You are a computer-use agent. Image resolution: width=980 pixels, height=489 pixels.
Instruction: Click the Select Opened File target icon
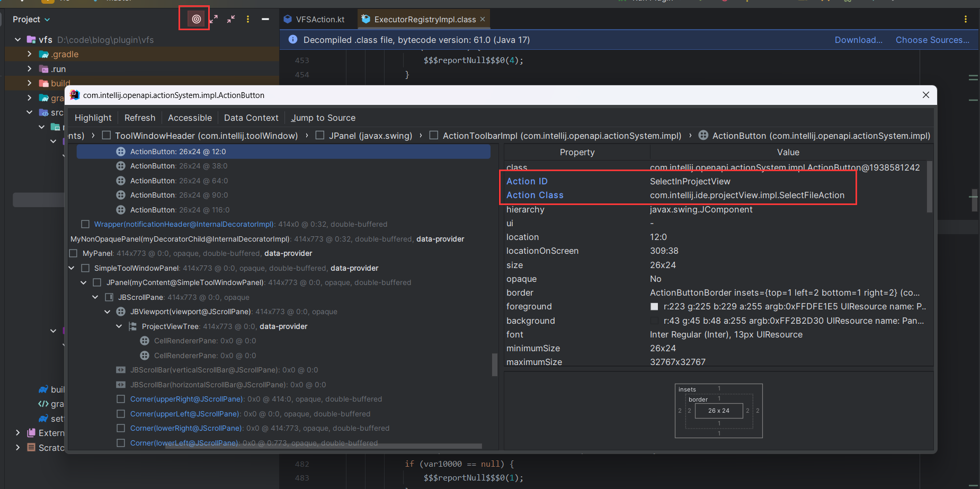[x=196, y=19]
